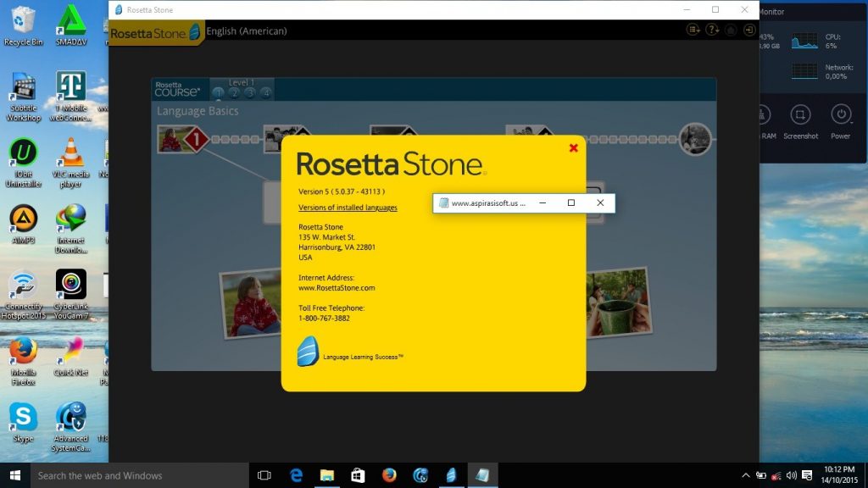The image size is (868, 488).
Task: Launch Microsoft Edge from the taskbar
Action: [296, 475]
